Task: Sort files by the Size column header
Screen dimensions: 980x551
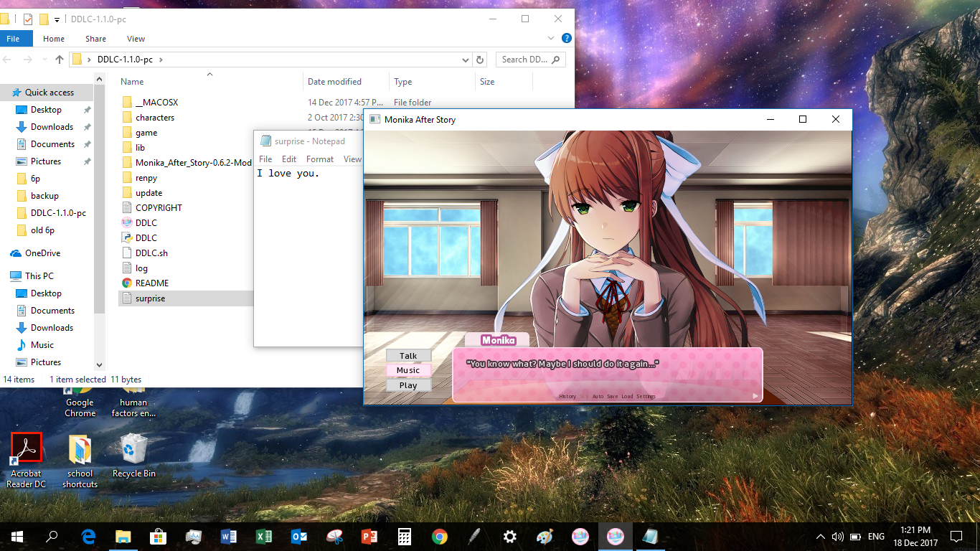Action: pyautogui.click(x=487, y=82)
